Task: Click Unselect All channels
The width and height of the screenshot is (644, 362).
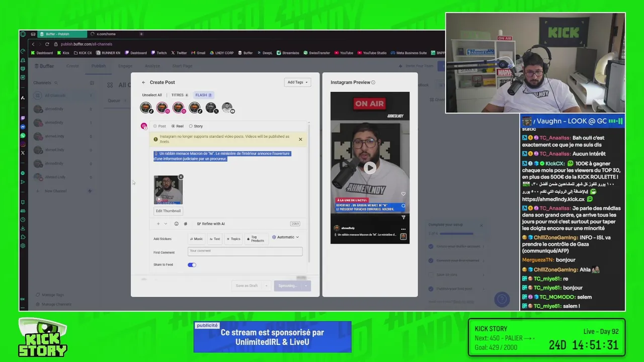Action: [x=152, y=95]
